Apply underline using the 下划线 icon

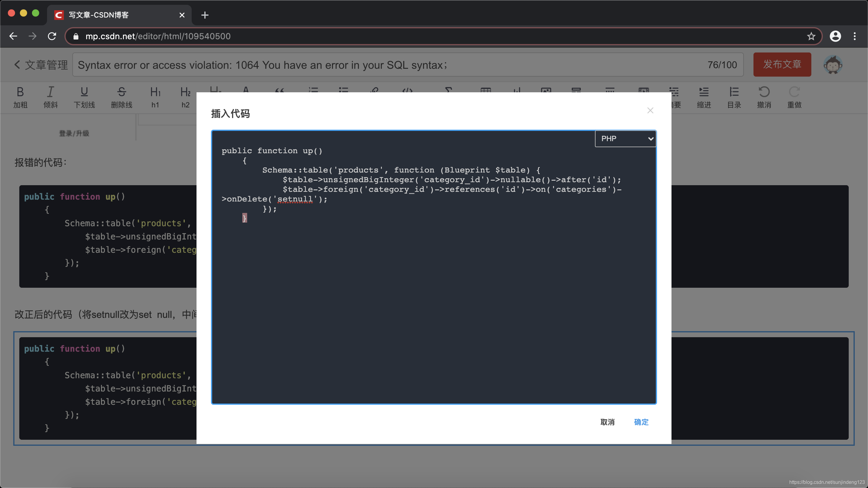(x=84, y=97)
